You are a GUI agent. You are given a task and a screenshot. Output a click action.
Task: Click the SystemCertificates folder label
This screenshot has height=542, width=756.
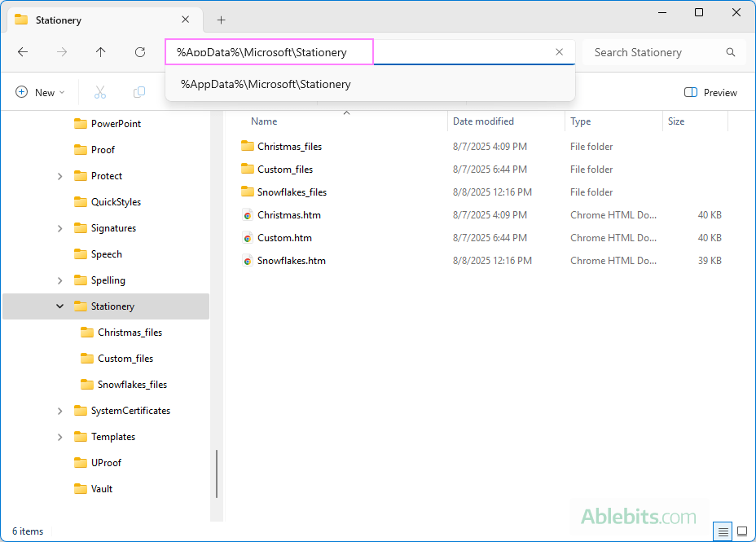coord(130,411)
